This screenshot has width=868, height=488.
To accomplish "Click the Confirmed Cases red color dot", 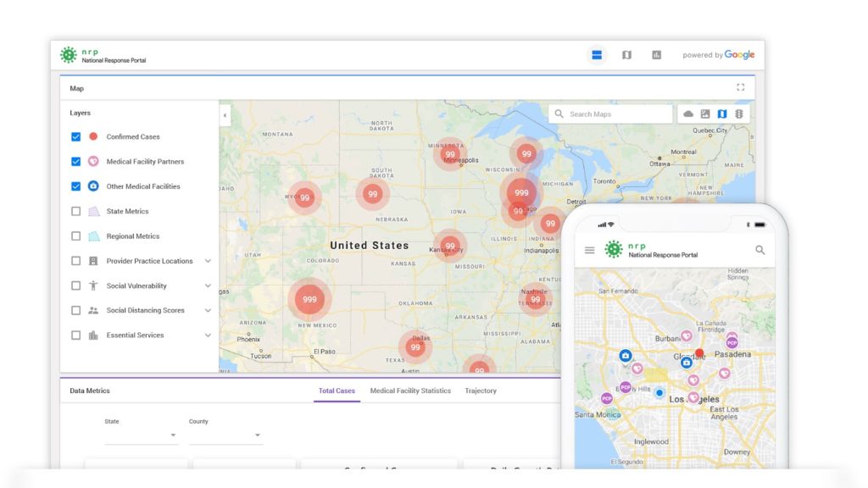I will tap(93, 136).
